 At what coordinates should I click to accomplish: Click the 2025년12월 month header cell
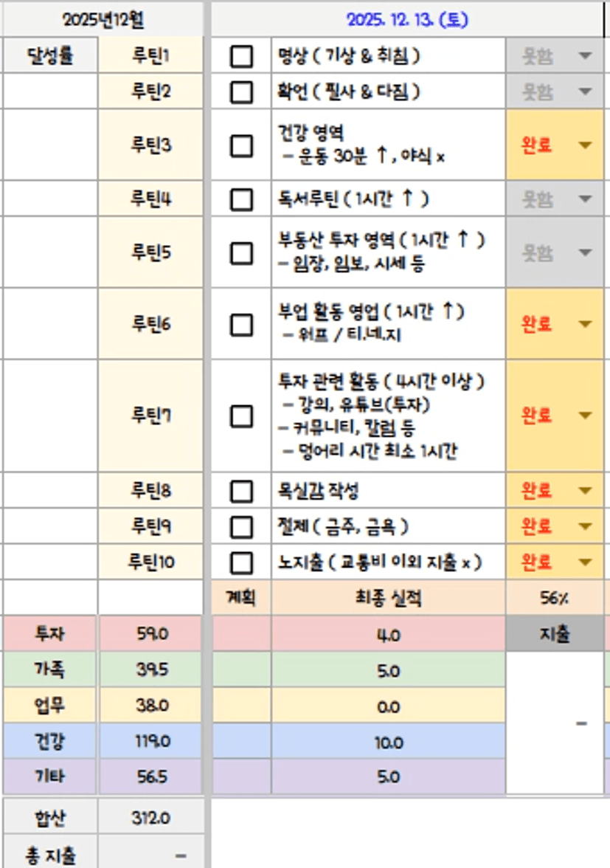[103, 19]
